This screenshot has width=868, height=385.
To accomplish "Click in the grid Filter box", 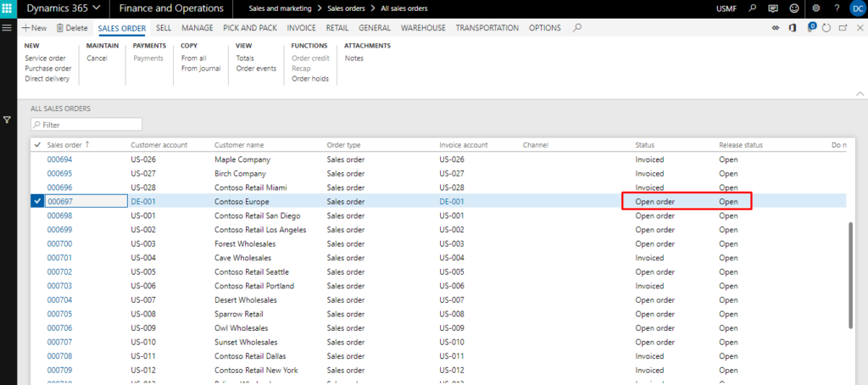I will pos(86,125).
